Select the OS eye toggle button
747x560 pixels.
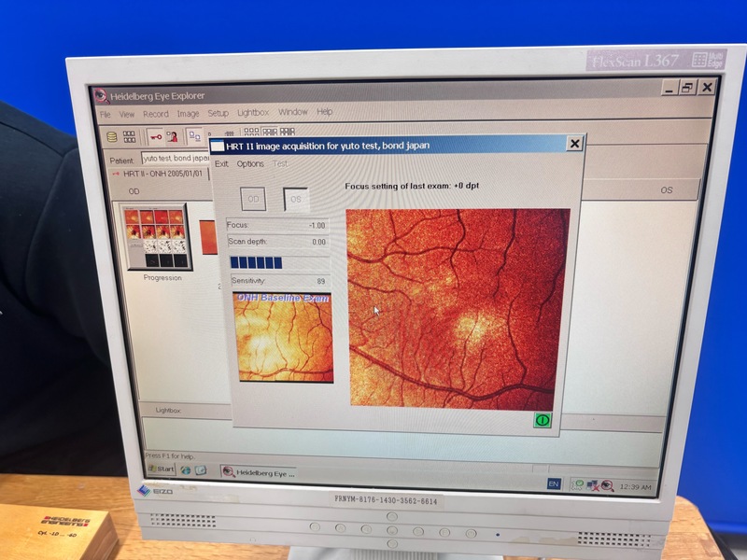click(296, 199)
